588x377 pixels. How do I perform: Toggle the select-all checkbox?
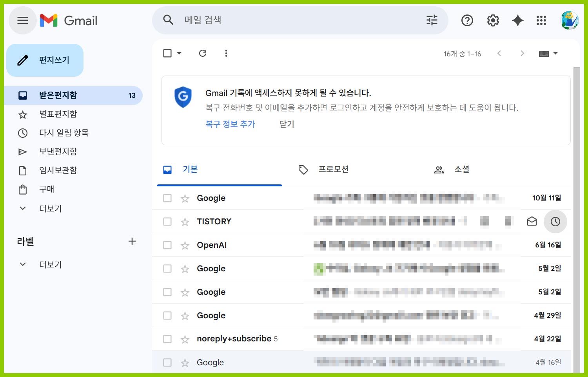point(167,53)
